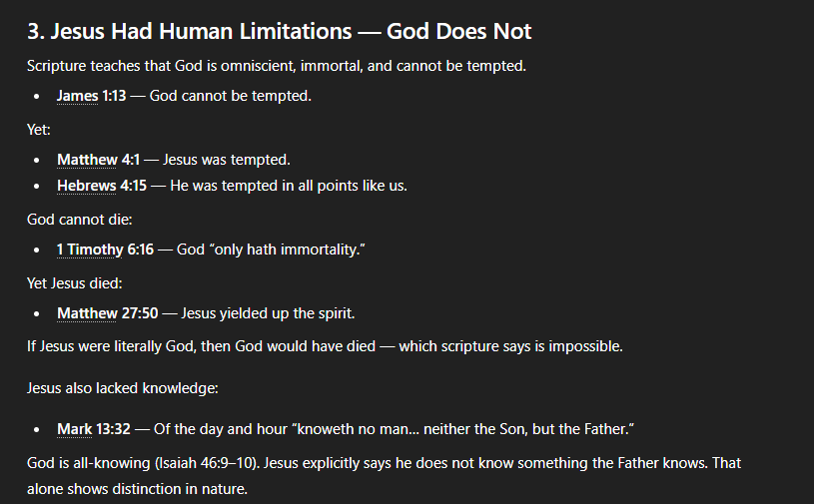Click the "only hath immortality" quotation
The height and width of the screenshot is (504, 814).
click(x=271, y=249)
